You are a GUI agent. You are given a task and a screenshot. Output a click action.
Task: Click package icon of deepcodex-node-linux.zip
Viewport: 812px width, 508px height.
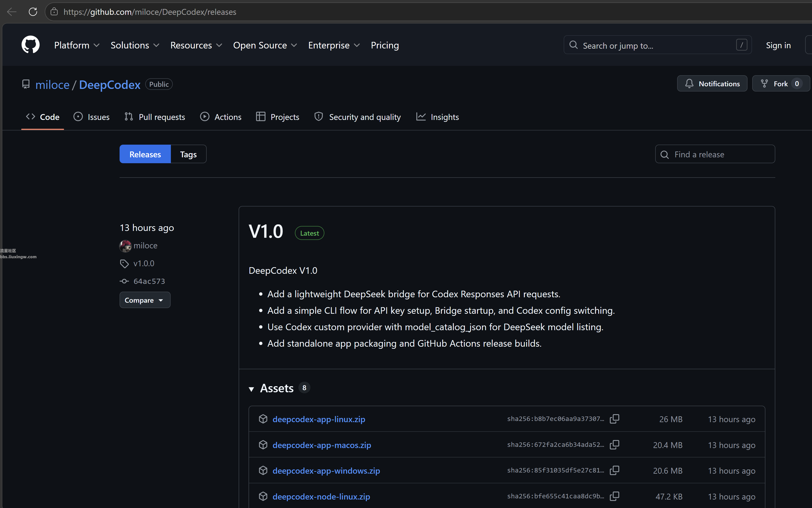coord(263,496)
